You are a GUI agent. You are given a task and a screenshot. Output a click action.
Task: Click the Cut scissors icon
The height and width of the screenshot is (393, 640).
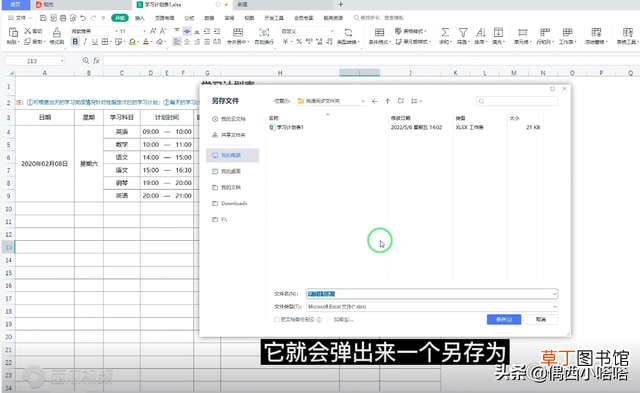point(28,31)
